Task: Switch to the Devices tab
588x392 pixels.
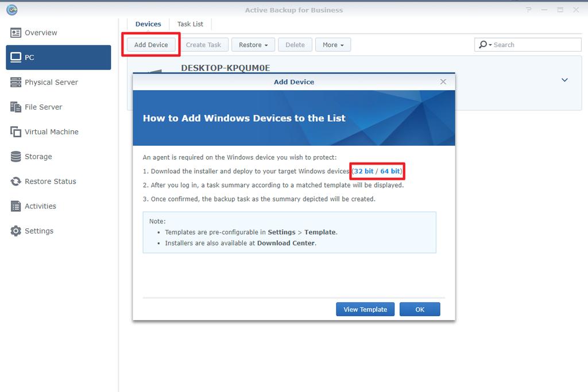Action: tap(148, 24)
